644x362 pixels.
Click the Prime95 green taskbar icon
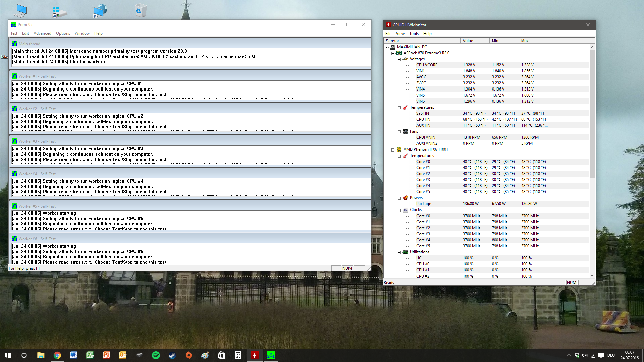tap(271, 355)
